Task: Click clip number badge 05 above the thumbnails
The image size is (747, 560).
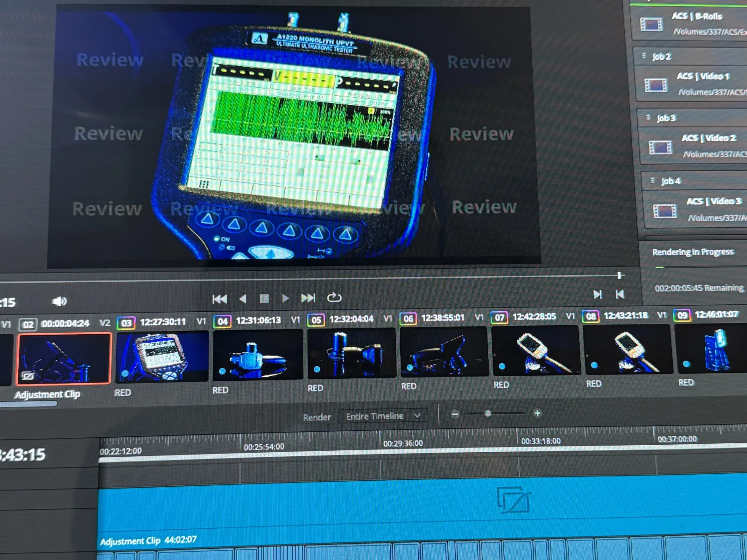Action: tap(316, 320)
